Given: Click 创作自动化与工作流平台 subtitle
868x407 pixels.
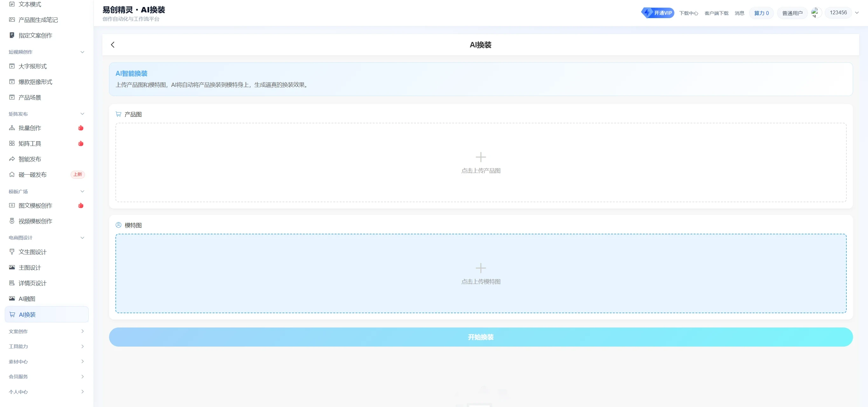Looking at the screenshot, I should coord(131,19).
